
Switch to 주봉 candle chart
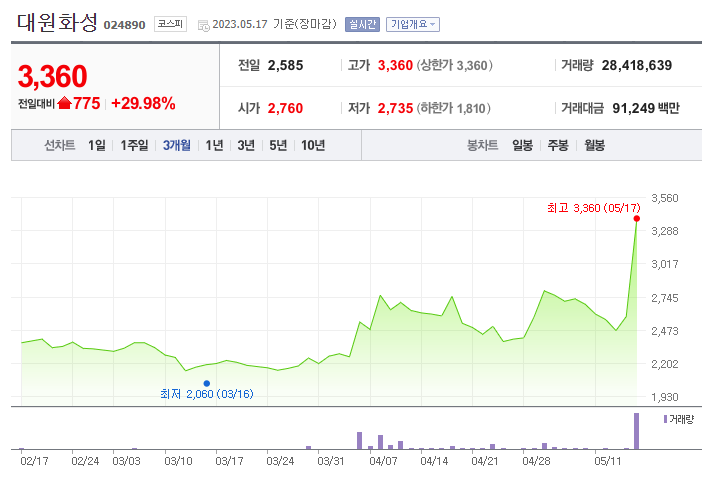click(558, 145)
